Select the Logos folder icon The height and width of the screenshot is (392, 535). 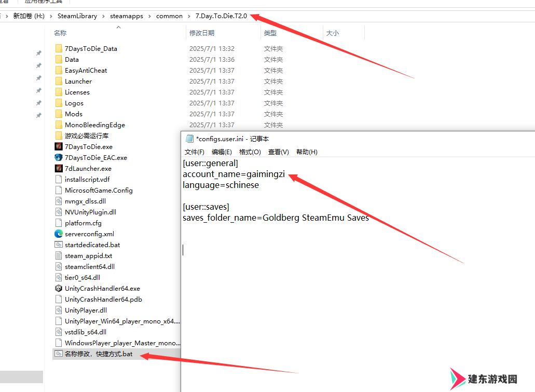(x=59, y=103)
